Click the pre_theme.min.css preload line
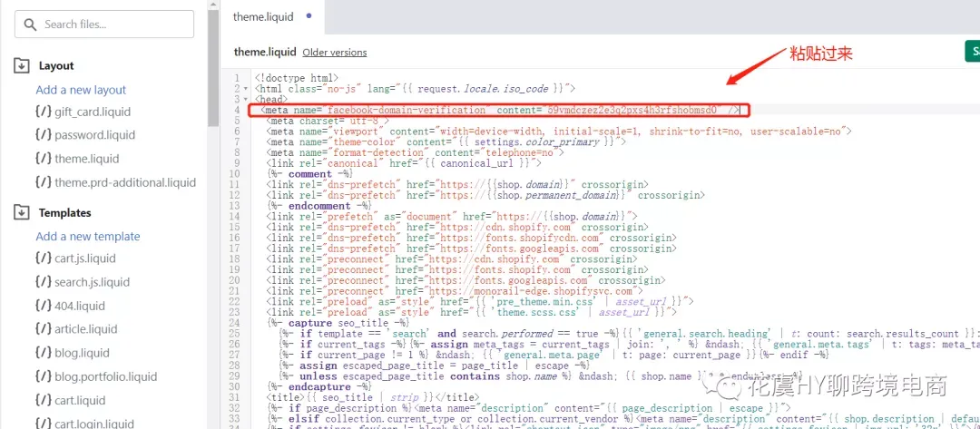980x429 pixels. pyautogui.click(x=479, y=302)
